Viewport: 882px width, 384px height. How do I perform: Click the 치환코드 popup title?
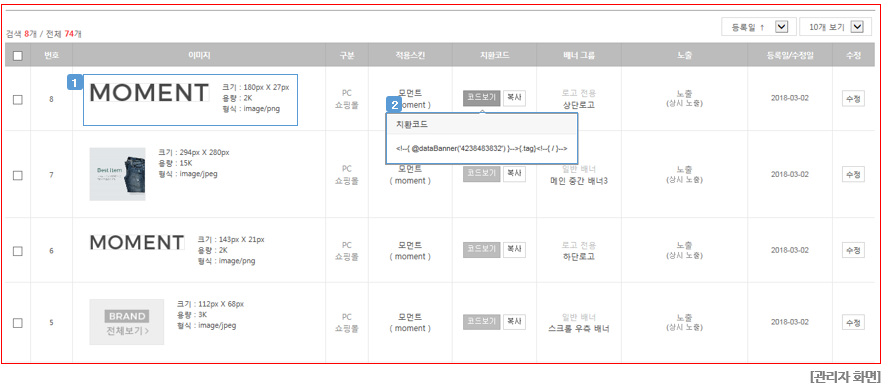(412, 125)
